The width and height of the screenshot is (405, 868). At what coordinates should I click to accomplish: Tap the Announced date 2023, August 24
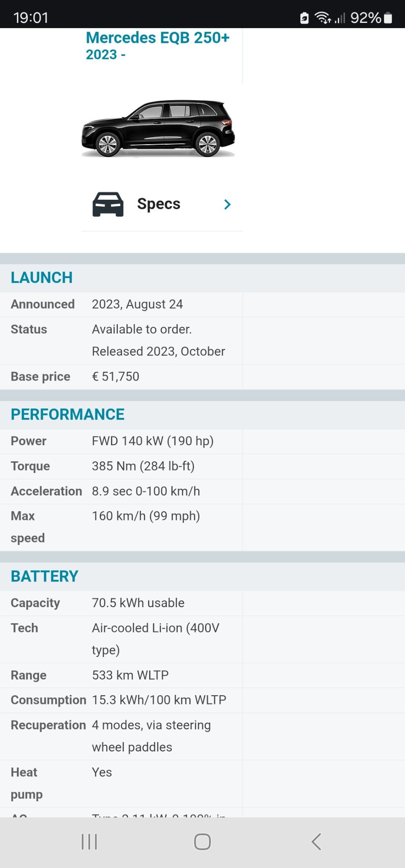point(137,304)
